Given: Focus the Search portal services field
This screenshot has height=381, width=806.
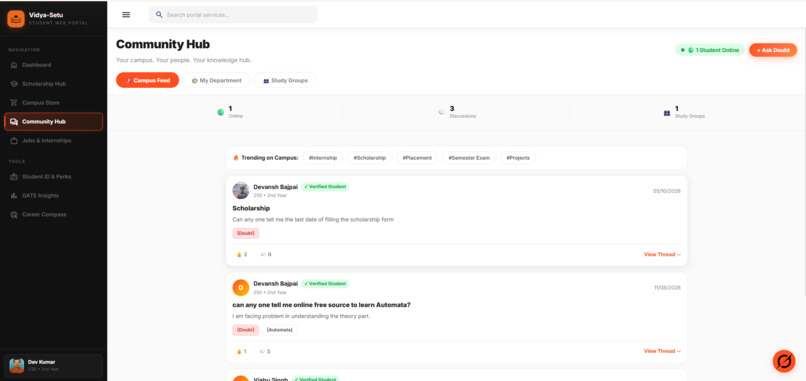Looking at the screenshot, I should coord(233,15).
